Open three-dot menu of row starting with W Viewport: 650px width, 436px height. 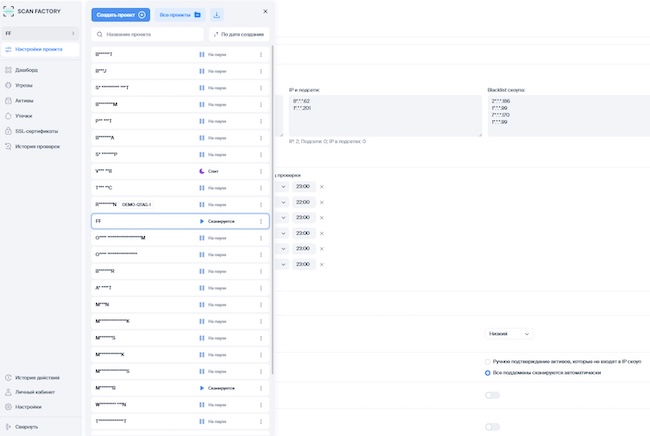(261, 405)
